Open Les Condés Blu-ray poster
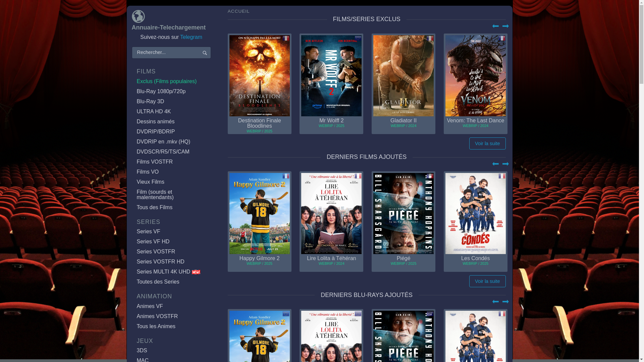 pos(476,336)
